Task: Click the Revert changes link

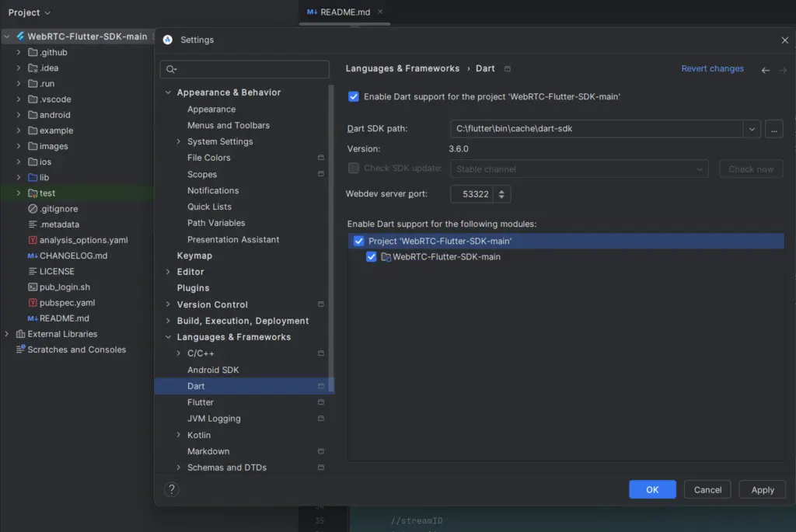Action: [712, 68]
